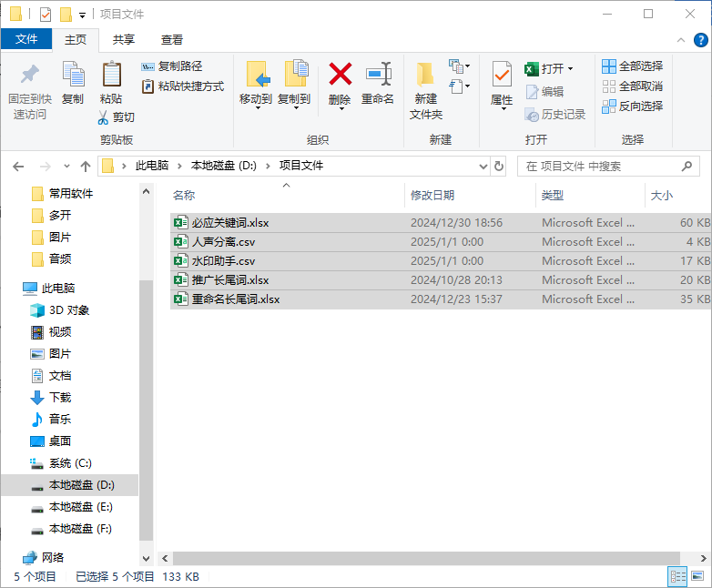Screen dimensions: 712x588
Task: Expand the Network (网络) tree node
Action: [11, 557]
